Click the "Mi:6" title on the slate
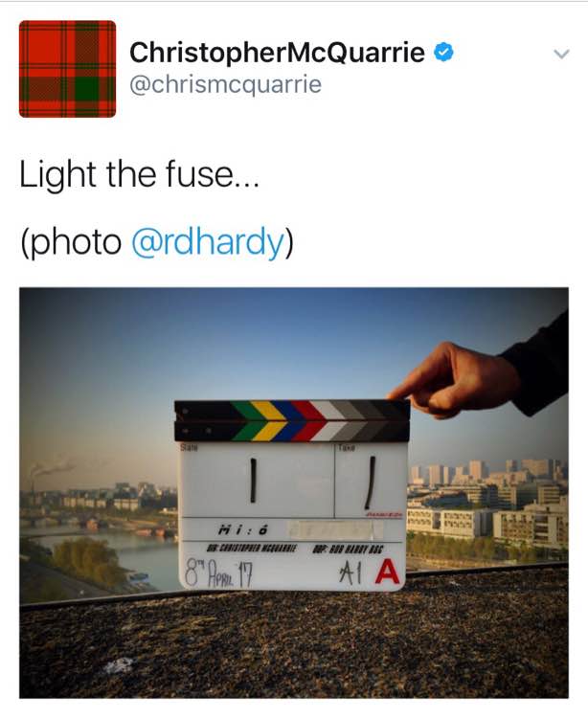The width and height of the screenshot is (588, 718). click(242, 530)
